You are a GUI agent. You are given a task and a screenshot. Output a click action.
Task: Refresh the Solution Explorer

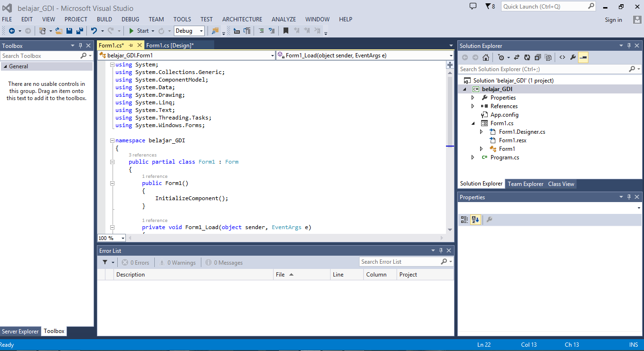click(527, 57)
